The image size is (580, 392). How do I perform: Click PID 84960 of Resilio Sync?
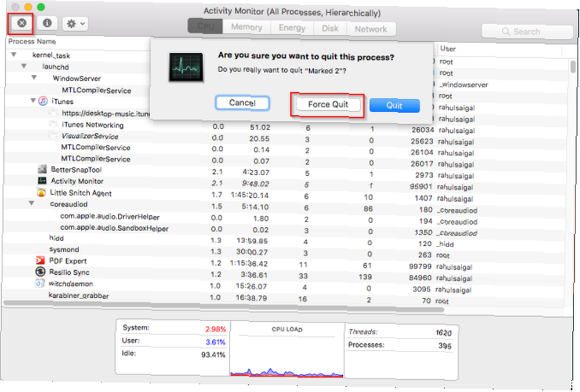tap(420, 277)
